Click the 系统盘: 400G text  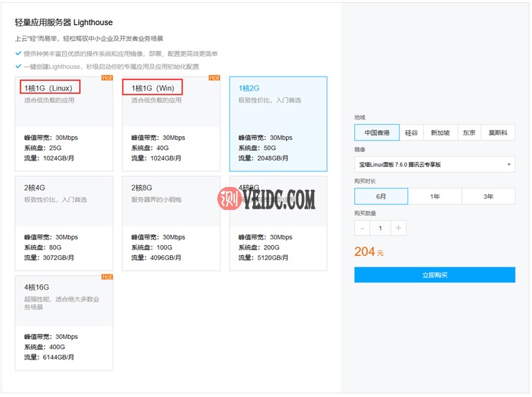pyautogui.click(x=44, y=347)
